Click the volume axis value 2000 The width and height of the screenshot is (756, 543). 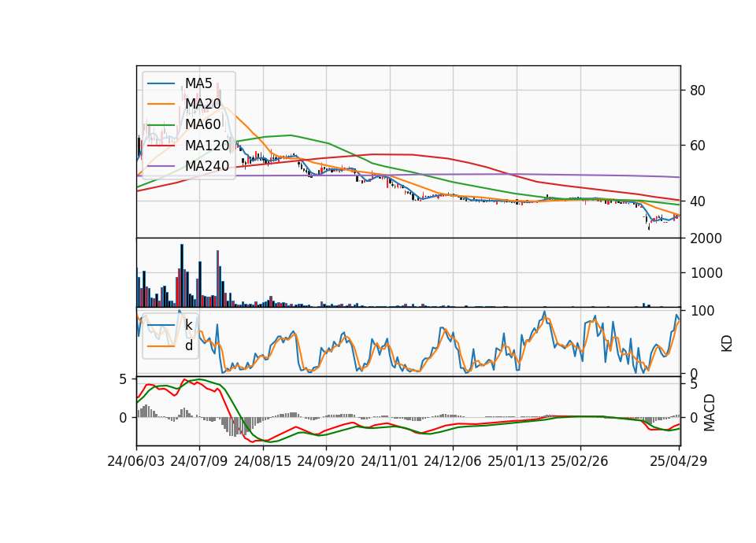click(x=706, y=238)
